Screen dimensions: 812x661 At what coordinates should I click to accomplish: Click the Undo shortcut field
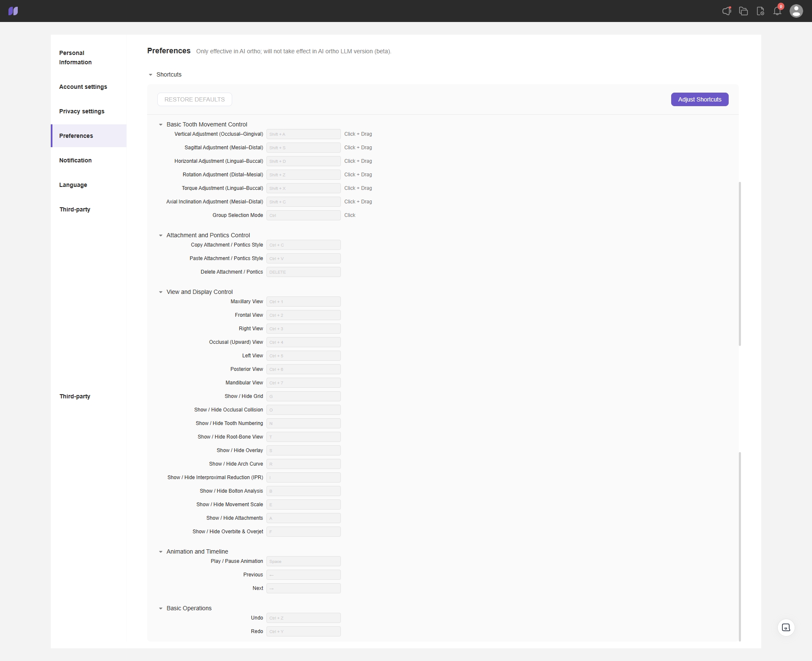(x=304, y=618)
